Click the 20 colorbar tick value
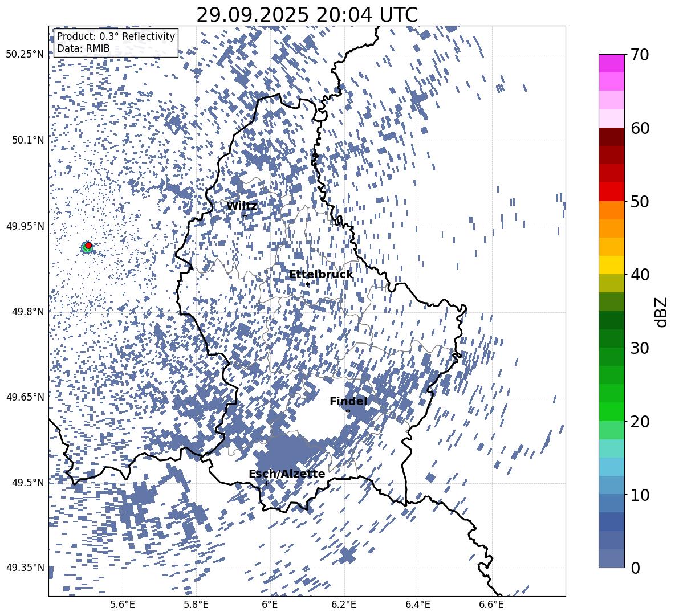Viewport: 675px width, 616px height. tap(639, 421)
